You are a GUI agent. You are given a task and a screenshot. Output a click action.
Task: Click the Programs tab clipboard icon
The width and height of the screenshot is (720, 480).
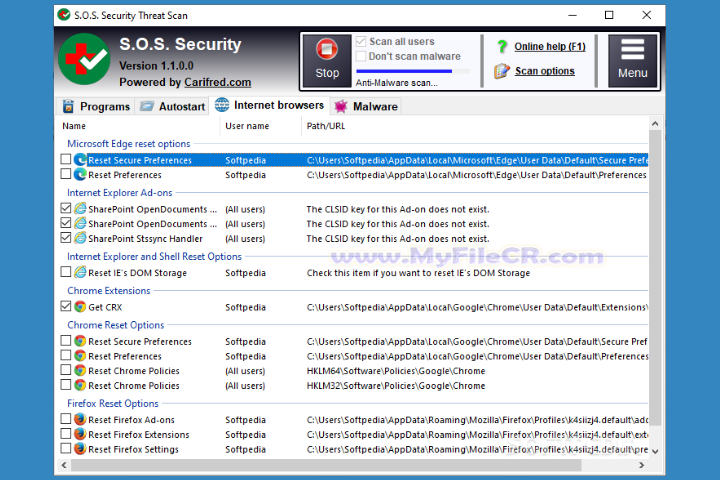tap(68, 106)
